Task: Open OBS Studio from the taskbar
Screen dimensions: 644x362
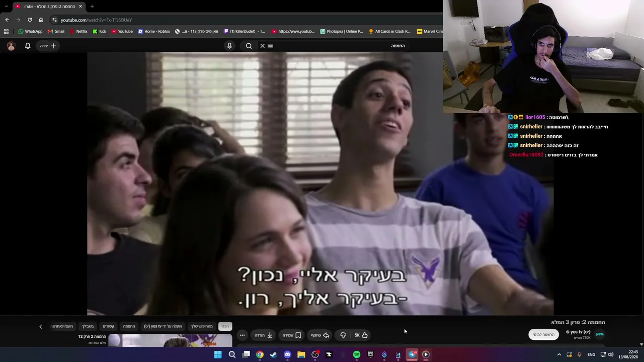Action: (x=315, y=354)
